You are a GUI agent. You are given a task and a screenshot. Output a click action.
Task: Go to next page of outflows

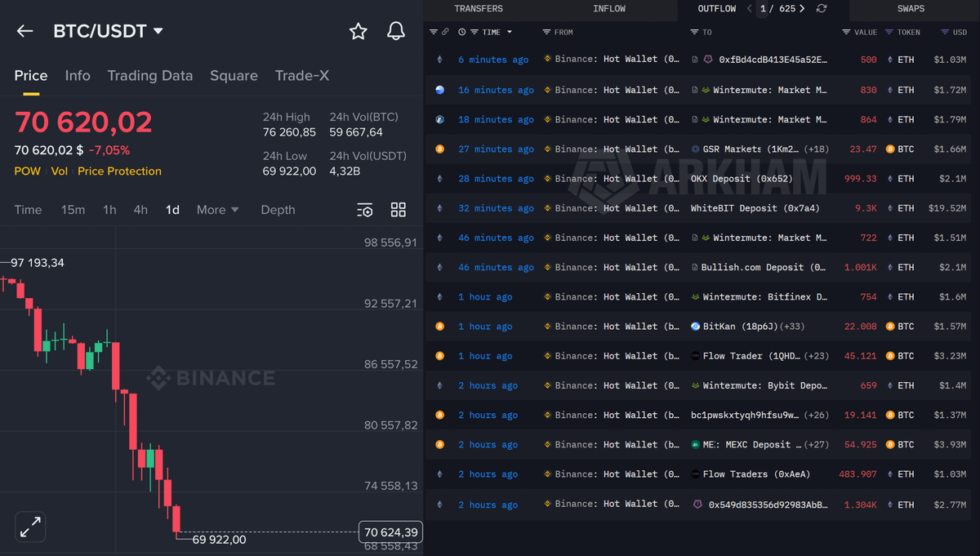pyautogui.click(x=802, y=9)
